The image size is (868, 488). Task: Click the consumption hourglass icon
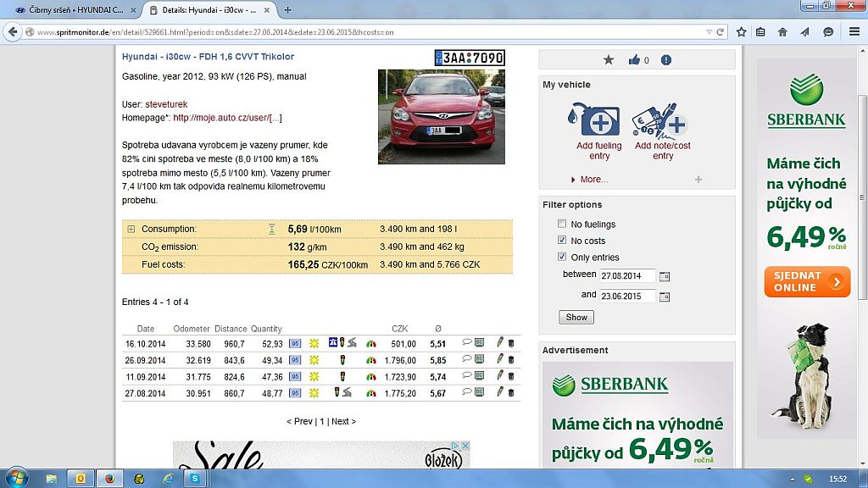[272, 229]
